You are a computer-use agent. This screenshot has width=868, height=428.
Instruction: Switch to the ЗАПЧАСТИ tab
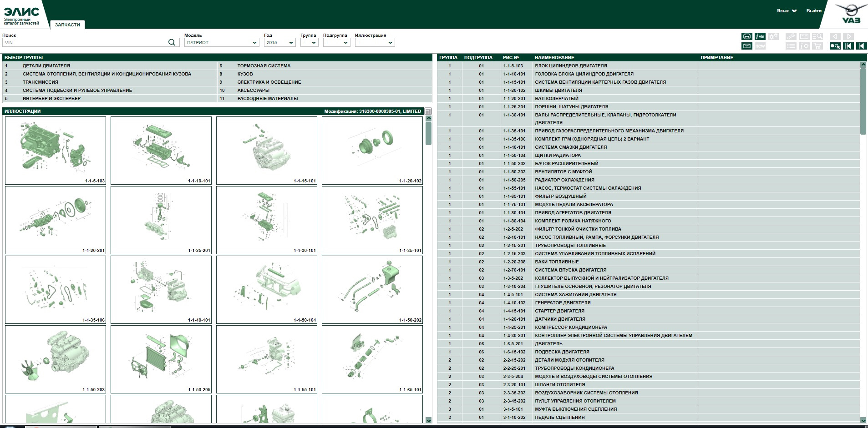tap(67, 25)
